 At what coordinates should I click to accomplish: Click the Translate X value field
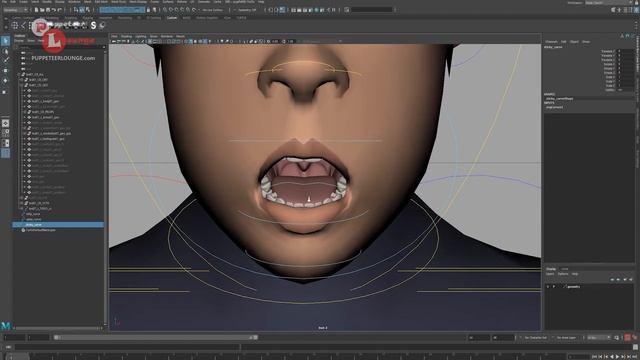tap(625, 51)
